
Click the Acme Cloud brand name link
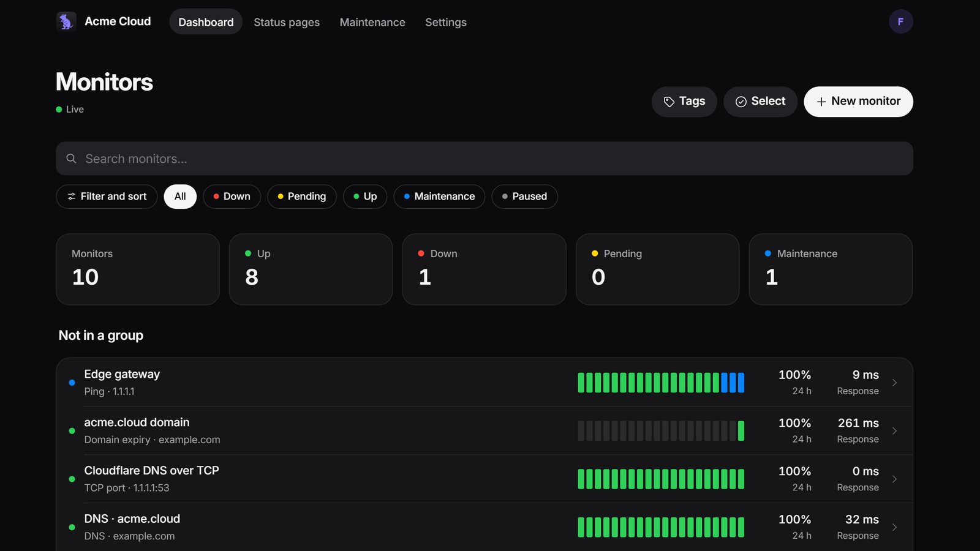pyautogui.click(x=118, y=21)
